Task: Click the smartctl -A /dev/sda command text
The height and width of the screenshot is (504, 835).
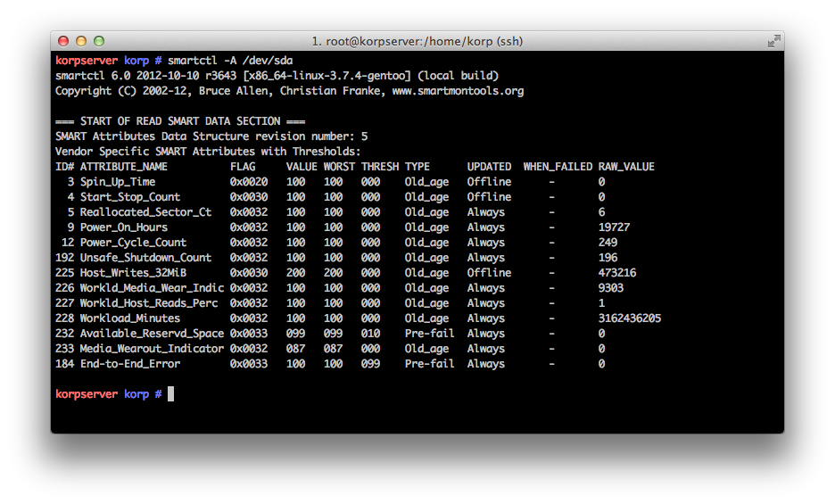Action: coord(230,61)
